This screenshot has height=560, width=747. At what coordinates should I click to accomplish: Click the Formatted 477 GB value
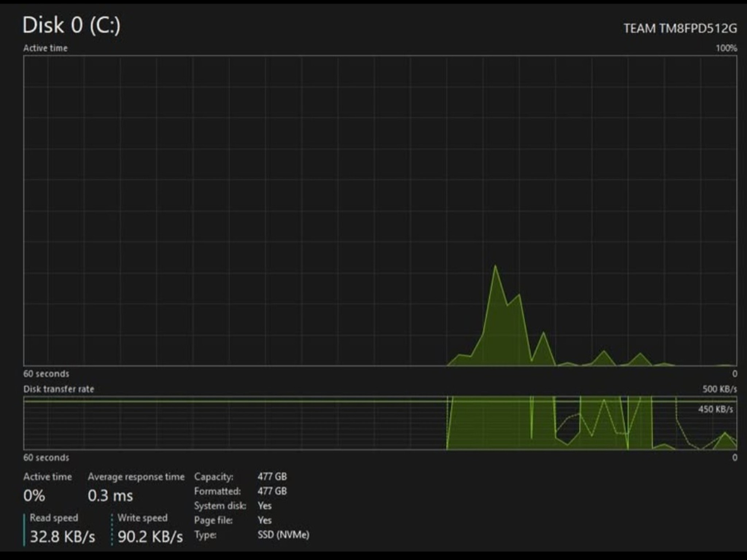272,491
